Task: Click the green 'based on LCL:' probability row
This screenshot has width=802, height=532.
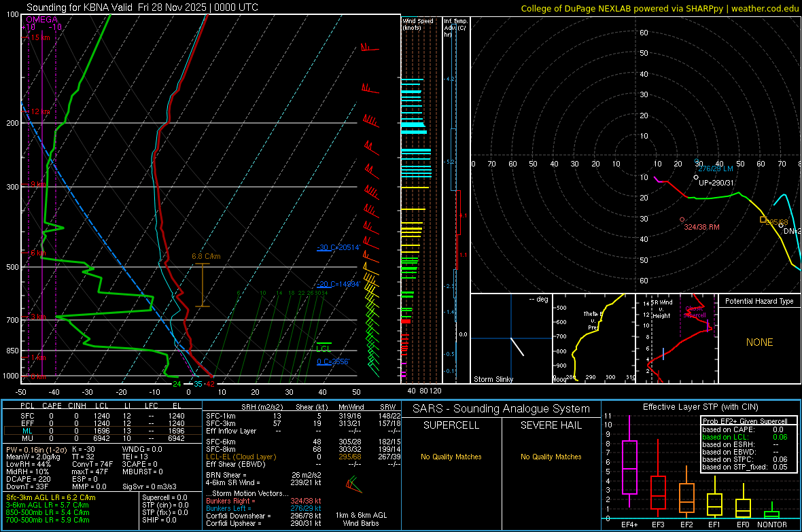Action: point(745,437)
